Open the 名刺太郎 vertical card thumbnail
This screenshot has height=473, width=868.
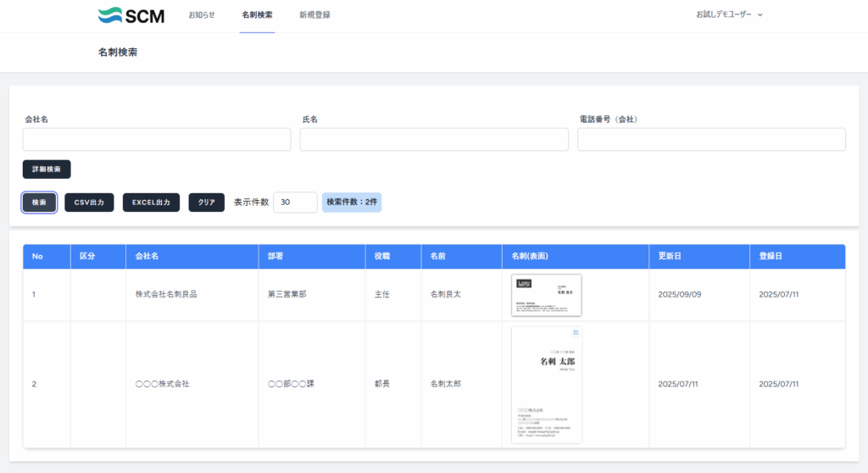pyautogui.click(x=547, y=384)
